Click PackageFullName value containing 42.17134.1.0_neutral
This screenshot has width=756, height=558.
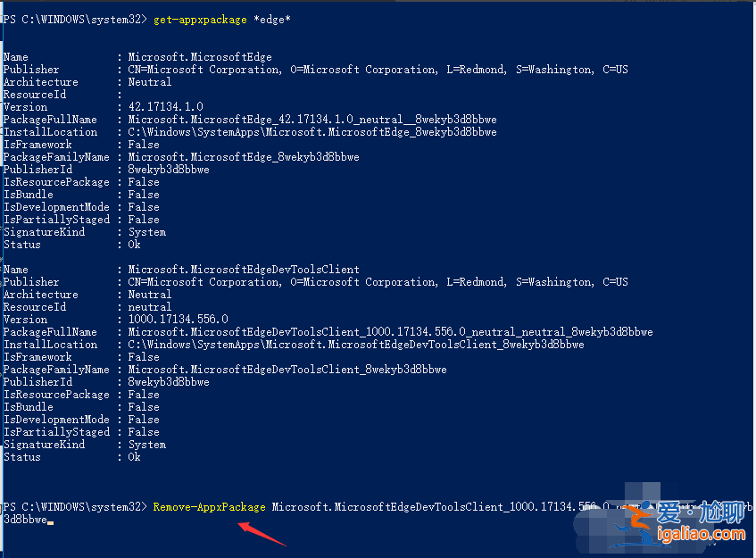pos(312,120)
